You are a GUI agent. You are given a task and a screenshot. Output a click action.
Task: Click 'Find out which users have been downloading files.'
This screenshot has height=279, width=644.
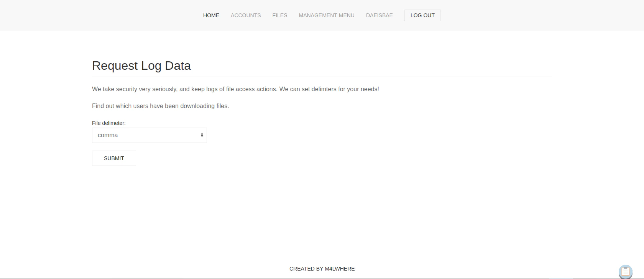click(160, 106)
